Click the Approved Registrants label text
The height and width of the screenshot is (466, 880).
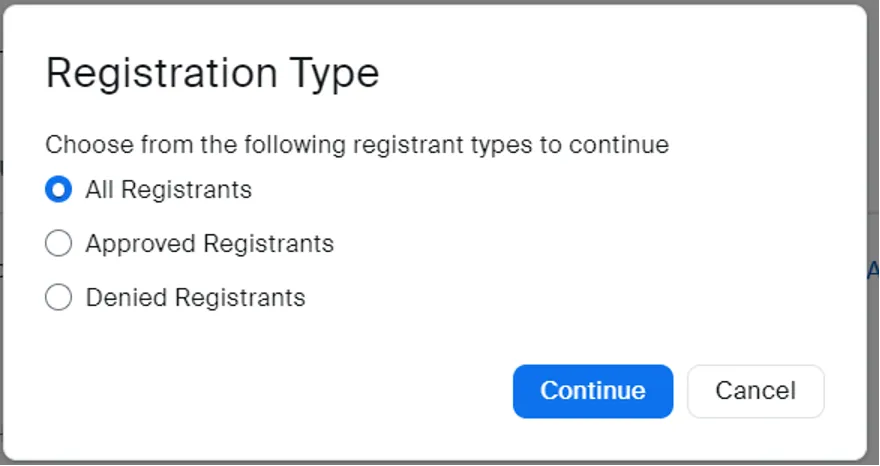(x=209, y=243)
